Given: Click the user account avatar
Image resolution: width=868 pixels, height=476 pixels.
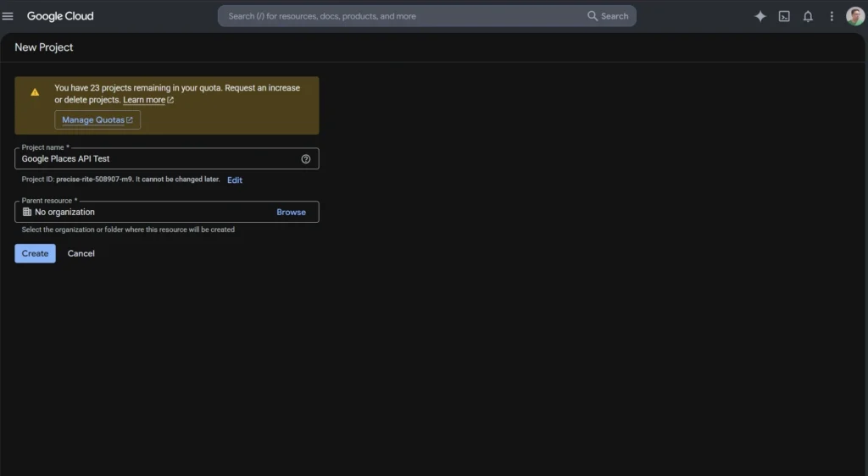Looking at the screenshot, I should click(x=855, y=16).
